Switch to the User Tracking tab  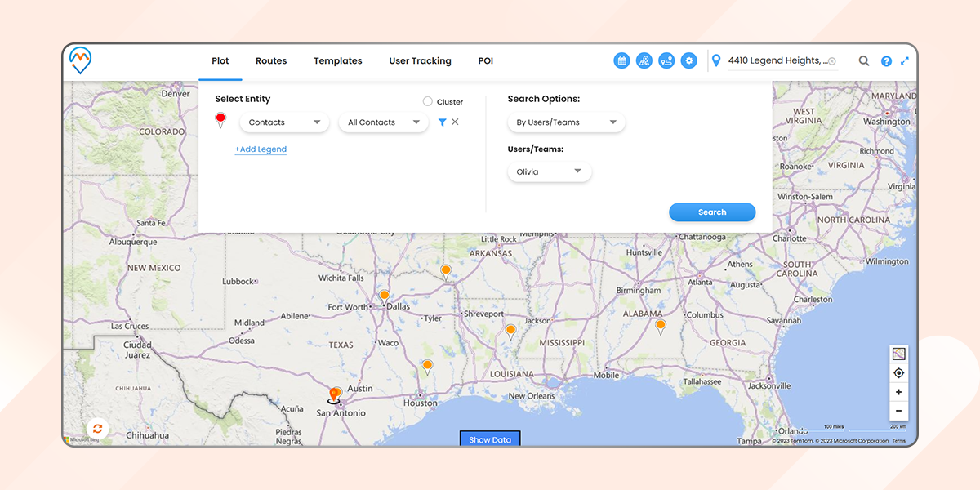click(x=420, y=60)
